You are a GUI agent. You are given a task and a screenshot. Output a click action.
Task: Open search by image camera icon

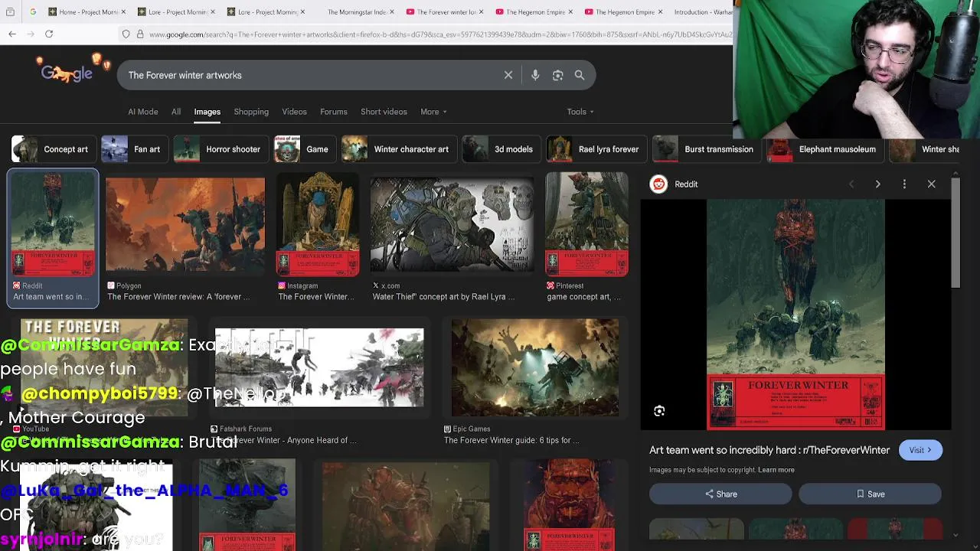[x=557, y=75]
